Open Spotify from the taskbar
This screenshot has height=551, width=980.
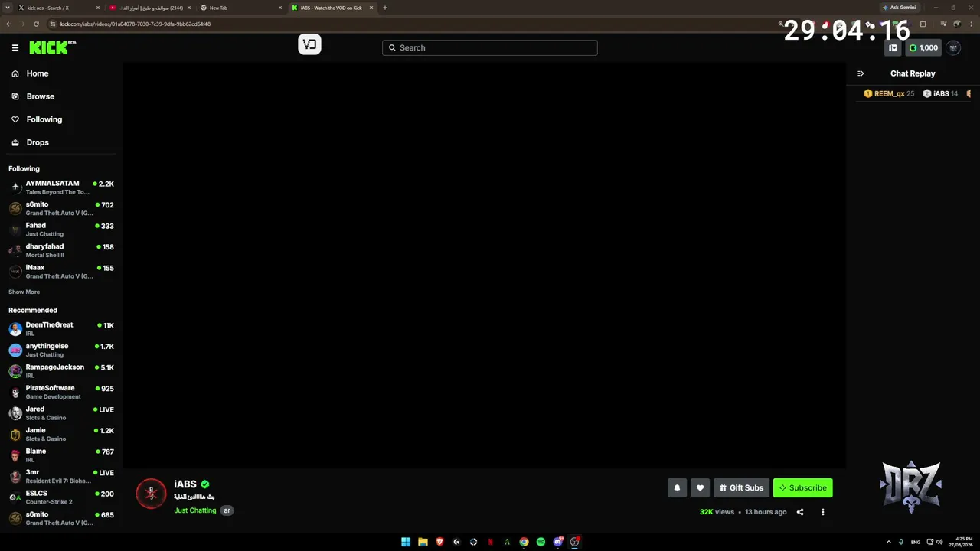tap(541, 542)
